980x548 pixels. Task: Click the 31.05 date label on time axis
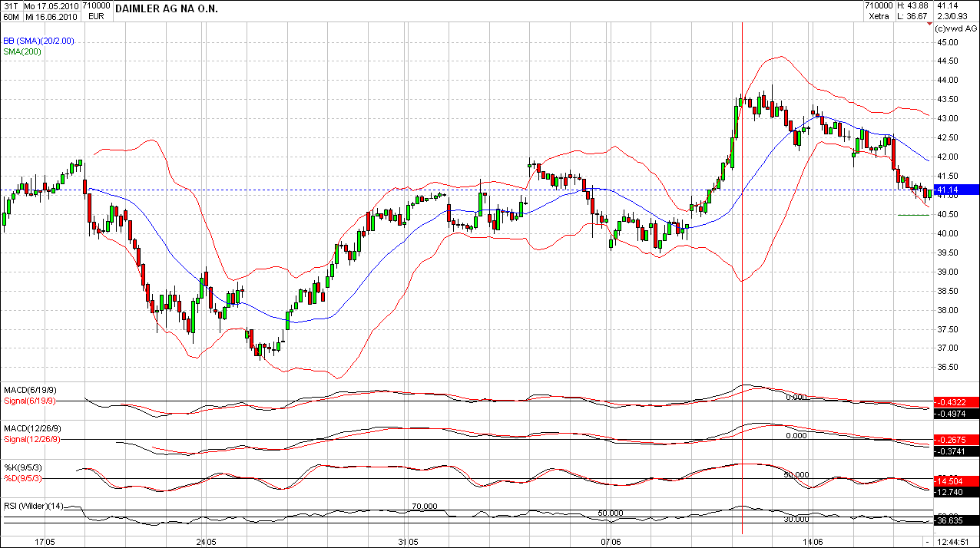[x=409, y=542]
